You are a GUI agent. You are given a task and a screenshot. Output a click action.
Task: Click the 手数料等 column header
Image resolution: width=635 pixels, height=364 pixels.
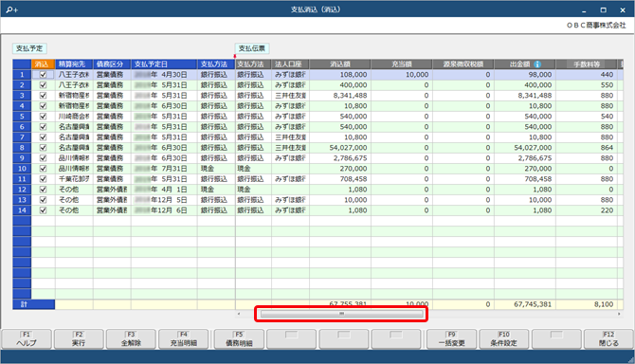[587, 64]
